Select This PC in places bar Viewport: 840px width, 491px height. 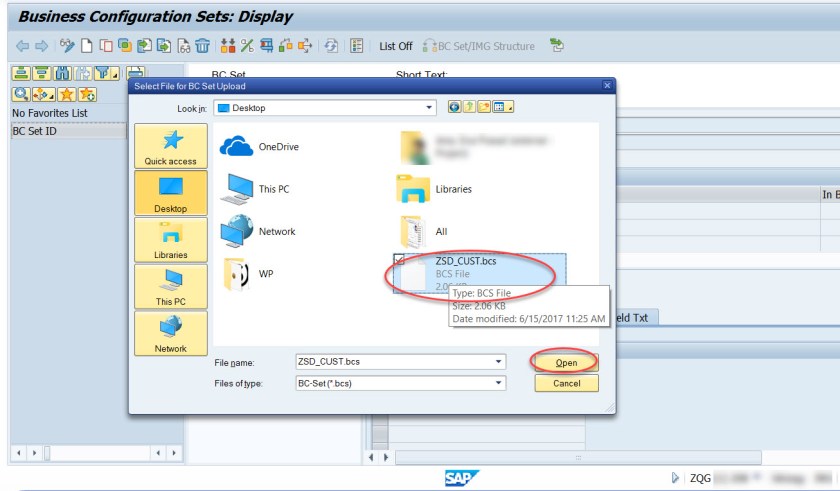[x=171, y=286]
